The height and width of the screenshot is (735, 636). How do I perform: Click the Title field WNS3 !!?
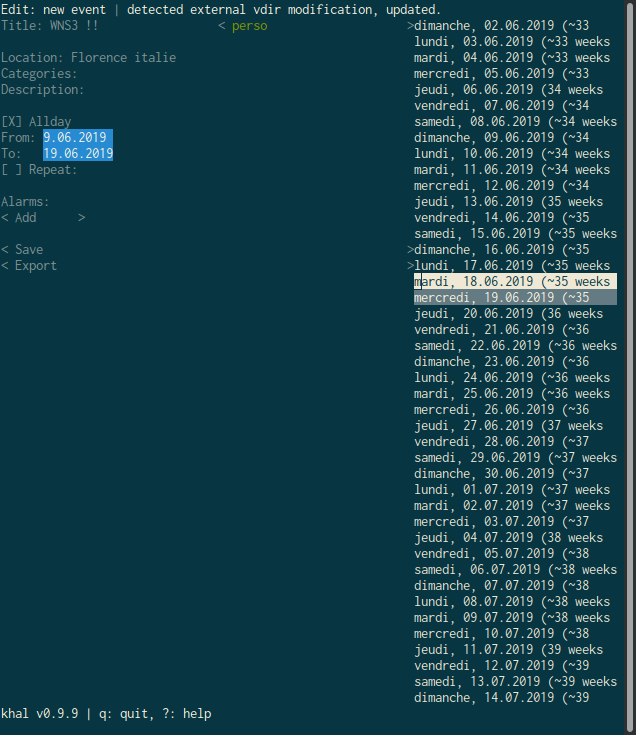pyautogui.click(x=74, y=26)
